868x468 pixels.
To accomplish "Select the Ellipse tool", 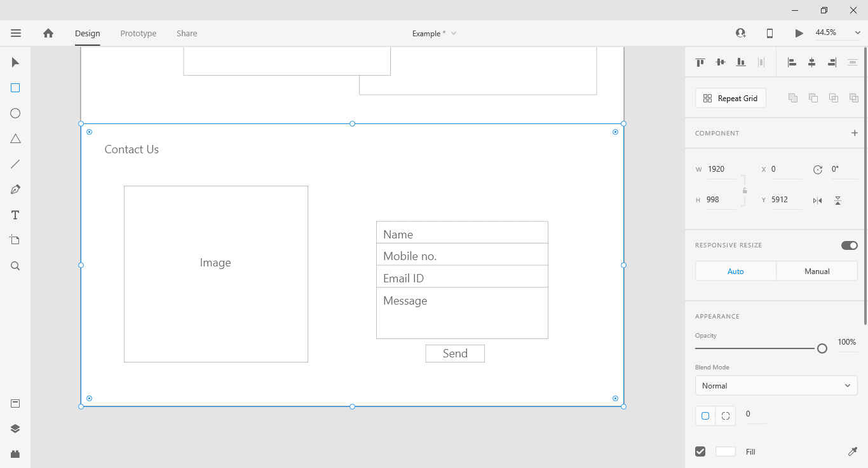I will 15,113.
